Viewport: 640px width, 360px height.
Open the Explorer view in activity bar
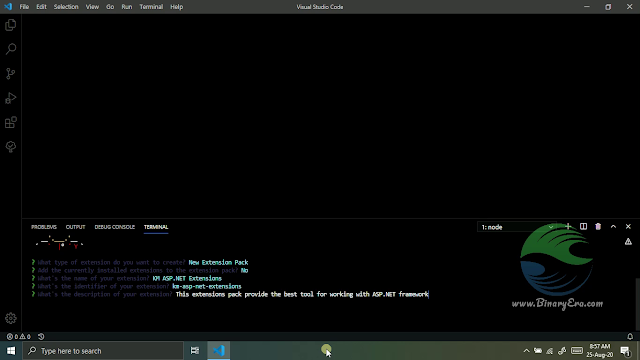[11, 25]
